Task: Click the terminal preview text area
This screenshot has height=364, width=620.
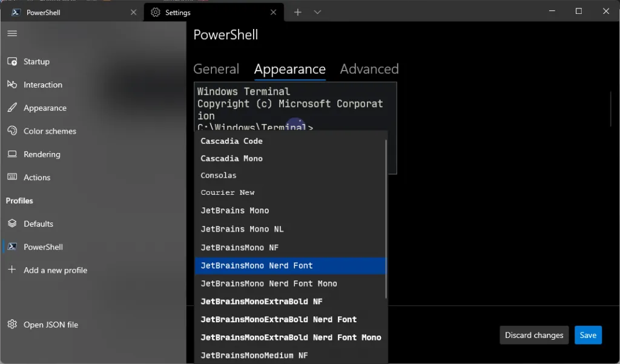Action: tap(295, 106)
